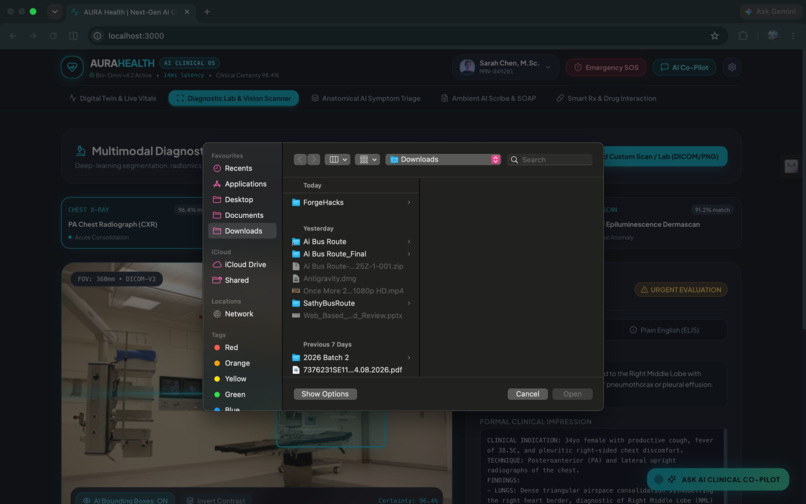Close the AURA Health browser tab
This screenshot has width=806, height=504.
pyautogui.click(x=187, y=12)
